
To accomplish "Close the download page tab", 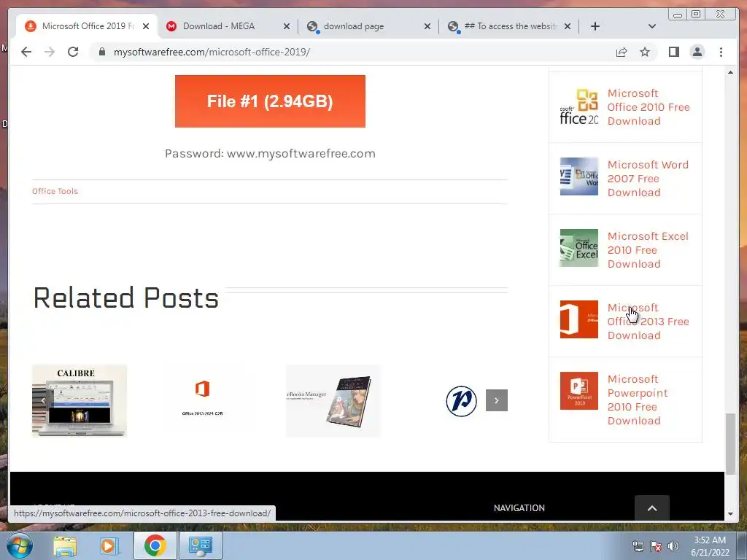I will click(427, 27).
